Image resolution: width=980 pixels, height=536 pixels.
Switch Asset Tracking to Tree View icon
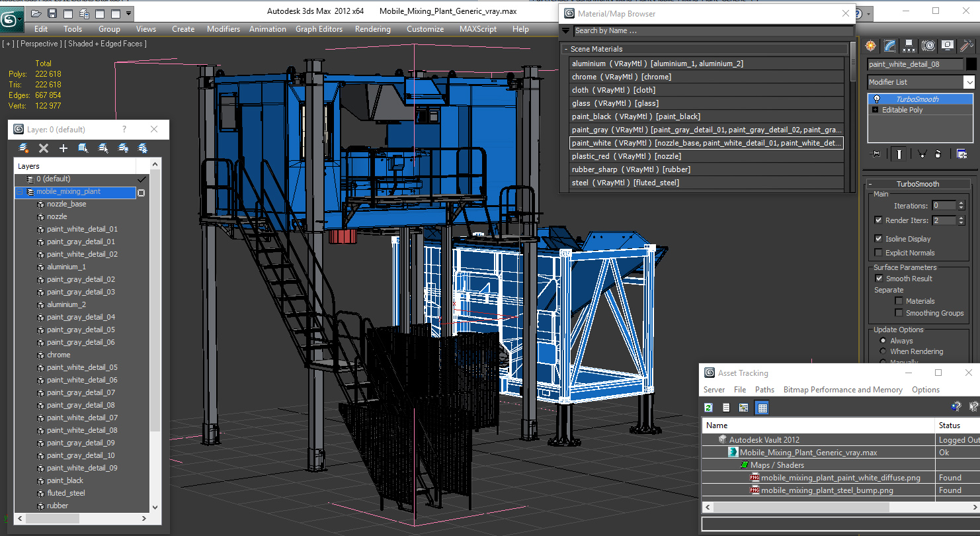[744, 408]
